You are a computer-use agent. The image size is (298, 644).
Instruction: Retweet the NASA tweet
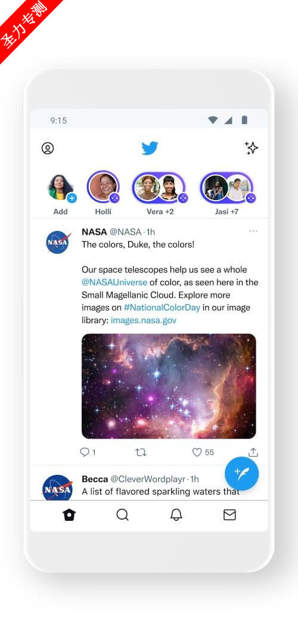point(141,452)
